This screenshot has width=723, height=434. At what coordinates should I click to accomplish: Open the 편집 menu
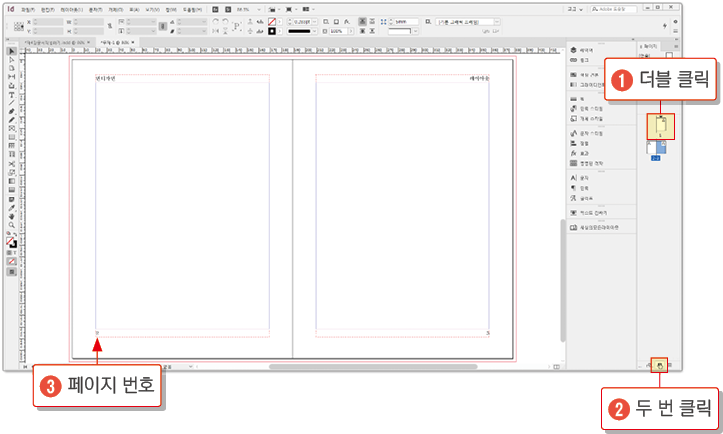click(48, 9)
